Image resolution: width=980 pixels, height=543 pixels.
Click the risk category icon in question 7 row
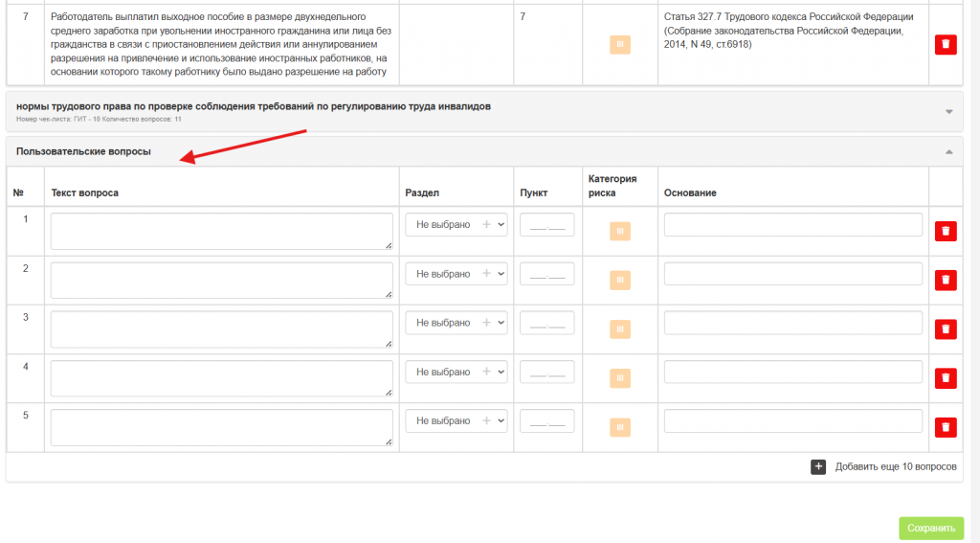pos(620,44)
